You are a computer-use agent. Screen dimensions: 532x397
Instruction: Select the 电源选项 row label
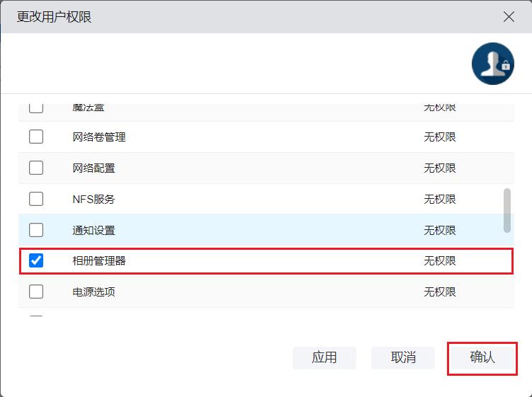pos(94,292)
